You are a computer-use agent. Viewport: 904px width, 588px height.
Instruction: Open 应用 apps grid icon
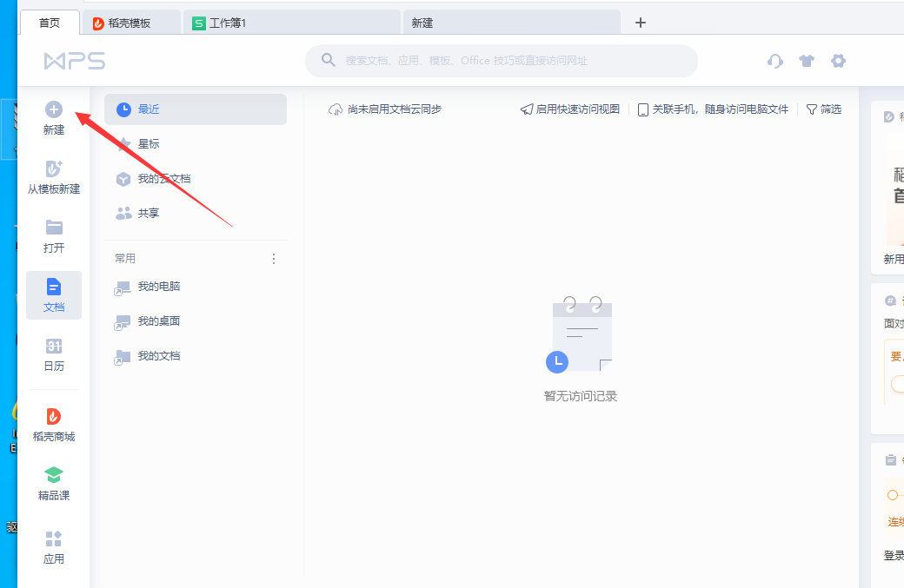pos(54,539)
